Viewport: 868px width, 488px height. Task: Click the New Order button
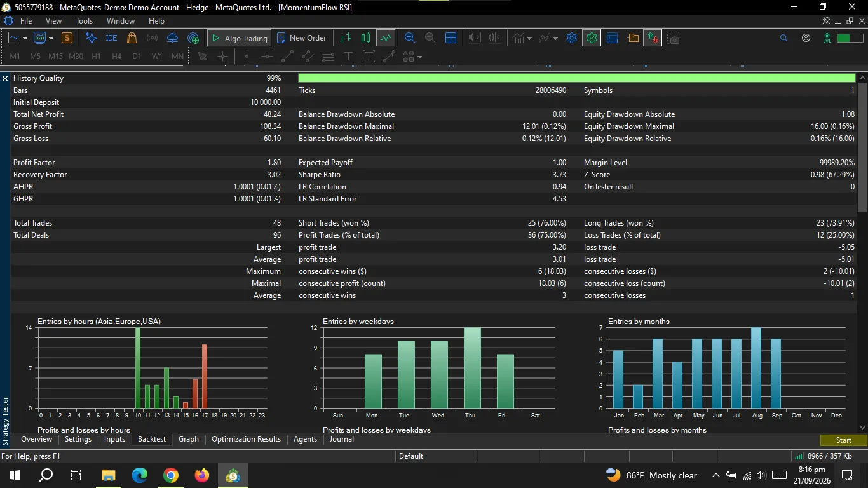302,38
